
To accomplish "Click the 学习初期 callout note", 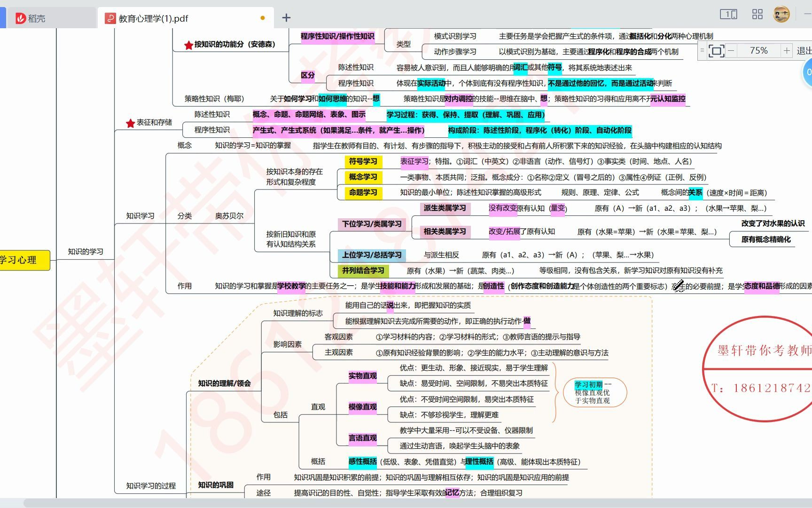I will tap(594, 392).
